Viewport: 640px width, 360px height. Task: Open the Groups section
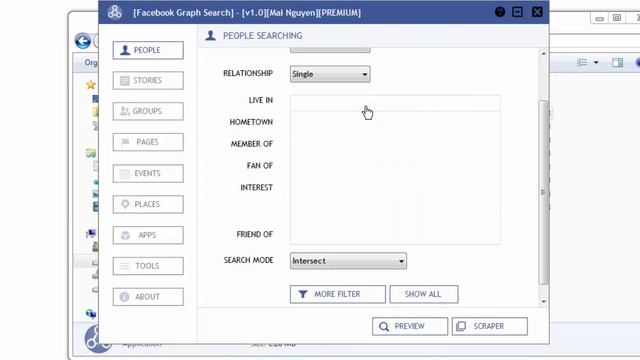click(x=148, y=111)
